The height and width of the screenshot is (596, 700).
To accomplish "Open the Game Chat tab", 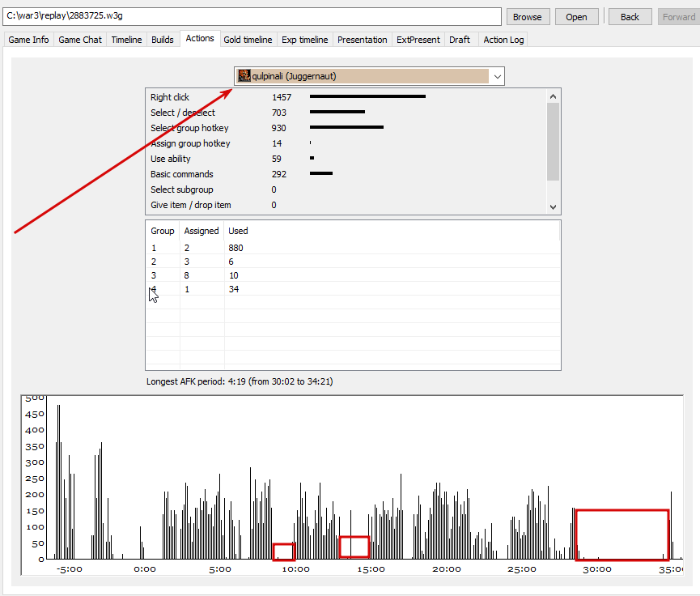I will (x=80, y=40).
